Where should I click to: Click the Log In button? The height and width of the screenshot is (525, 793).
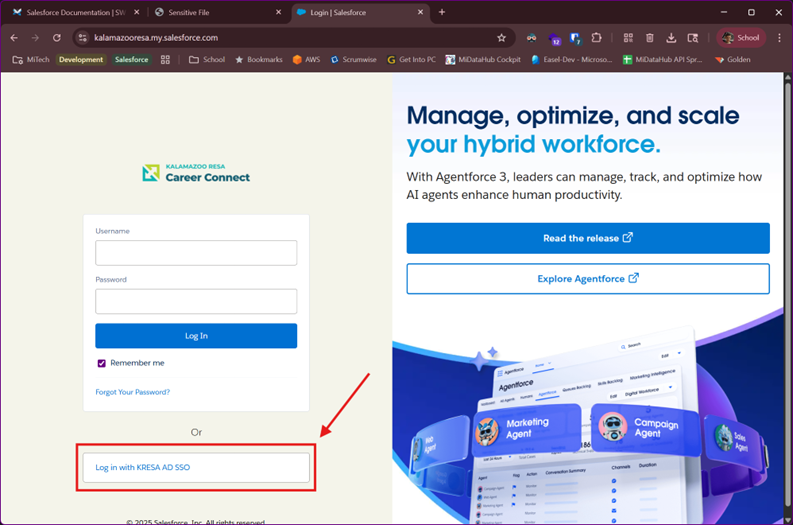[196, 336]
